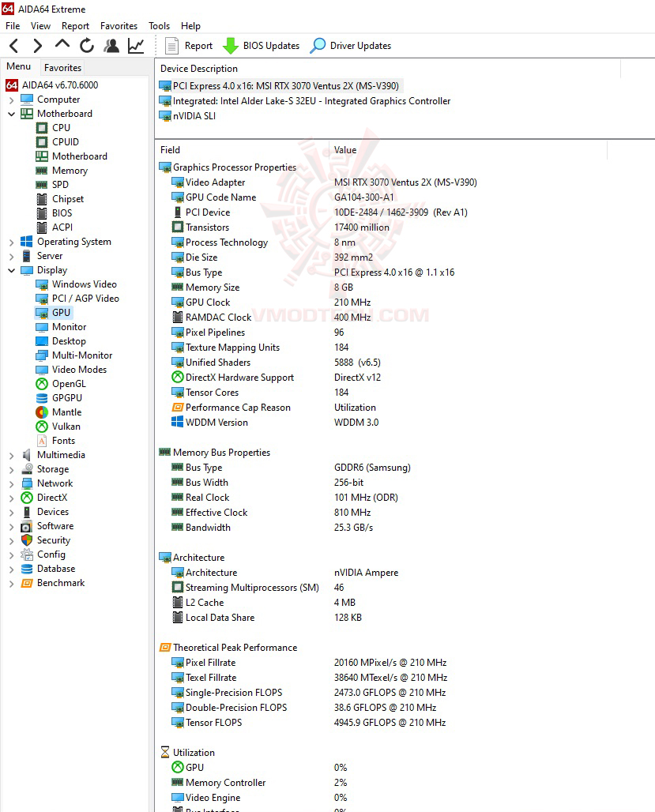Viewport: 655px width, 812px height.
Task: Click Memory icon under Motherboard
Action: 42,171
